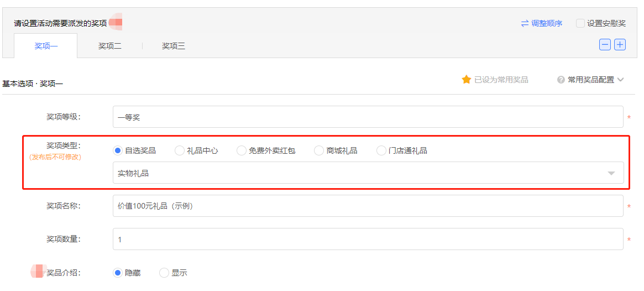644x291 pixels.
Task: Click the minus icon to remove a prize
Action: (605, 45)
